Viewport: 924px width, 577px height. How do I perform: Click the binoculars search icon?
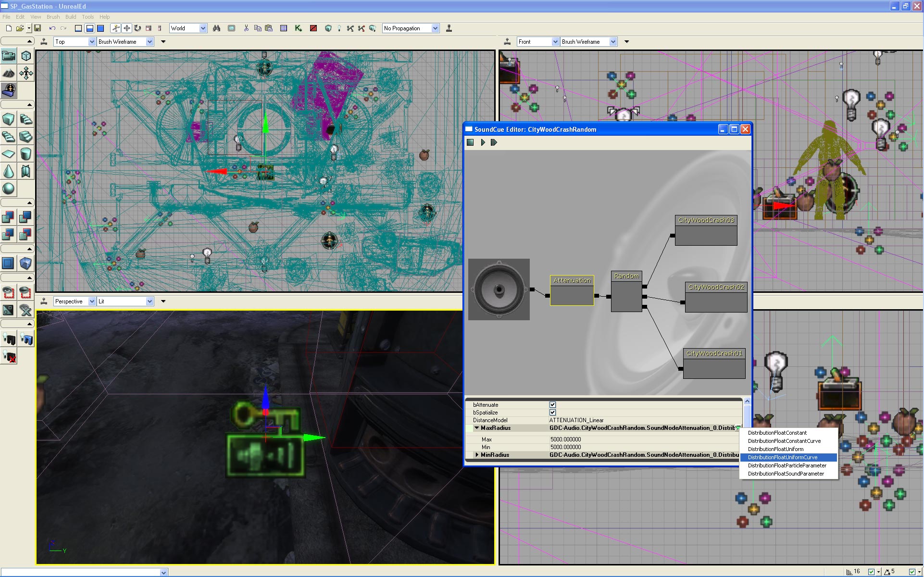click(x=217, y=28)
